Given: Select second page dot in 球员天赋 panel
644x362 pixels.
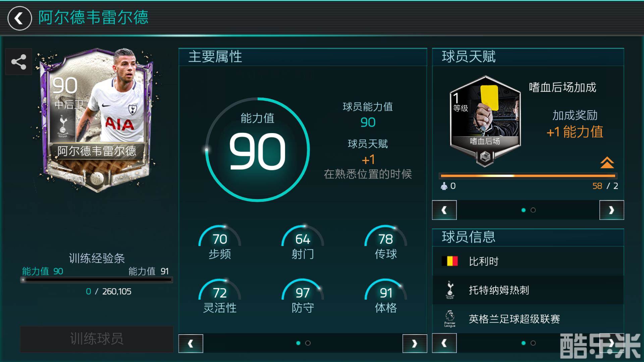Looking at the screenshot, I should point(533,210).
